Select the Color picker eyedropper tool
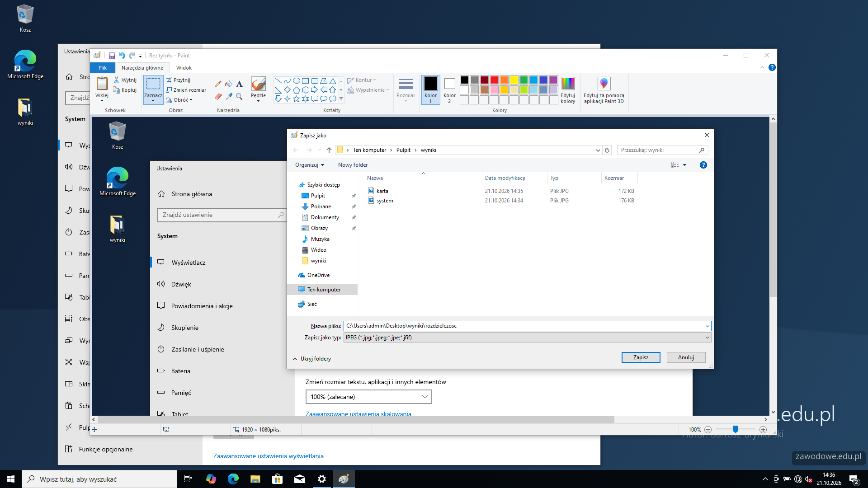 [229, 97]
